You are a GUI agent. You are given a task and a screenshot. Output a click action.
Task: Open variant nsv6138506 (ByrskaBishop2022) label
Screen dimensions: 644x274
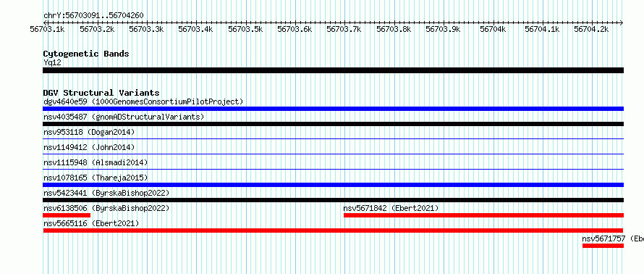click(x=106, y=208)
